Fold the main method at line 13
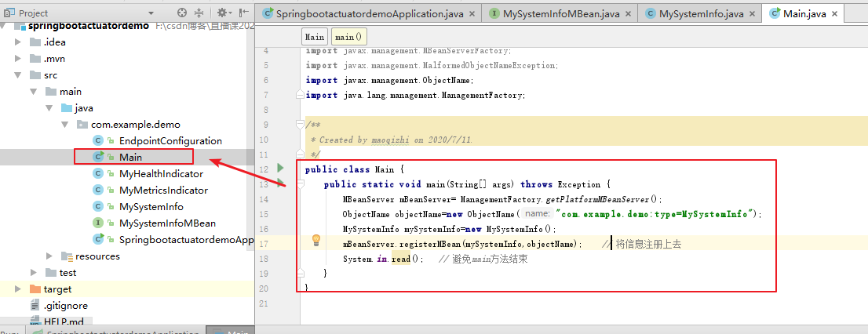Screen dimensions: 868x334 pyautogui.click(x=300, y=185)
